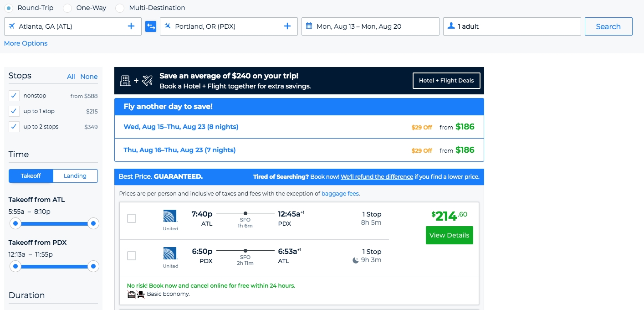Click the $186 price for Thu, Aug 16 option
644x310 pixels.
pyautogui.click(x=465, y=150)
